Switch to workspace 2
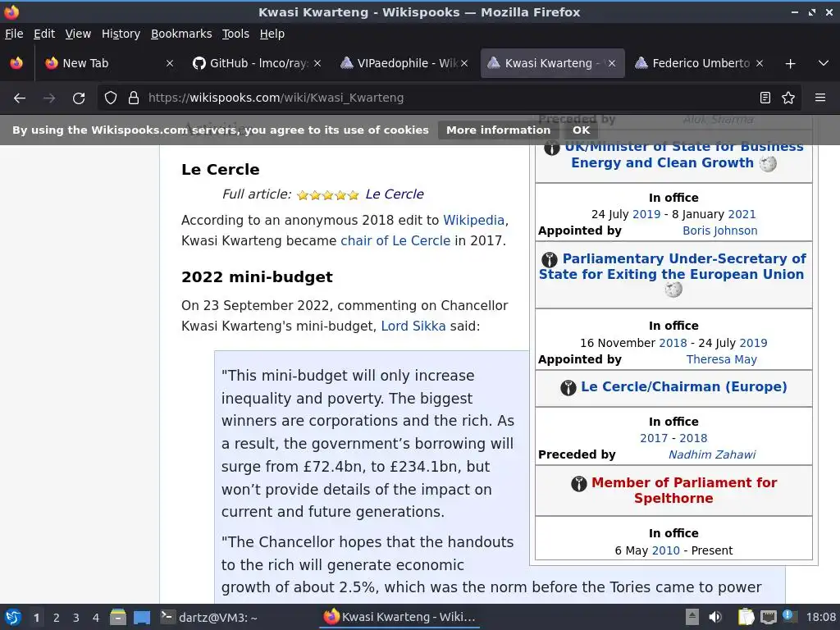Viewport: 840px width, 630px height. tap(57, 618)
